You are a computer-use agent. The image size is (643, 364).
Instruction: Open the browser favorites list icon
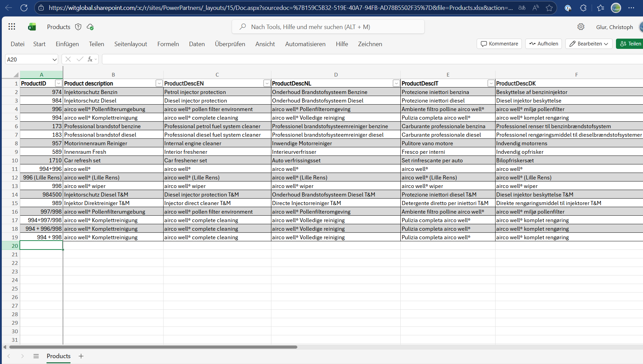[x=600, y=8]
